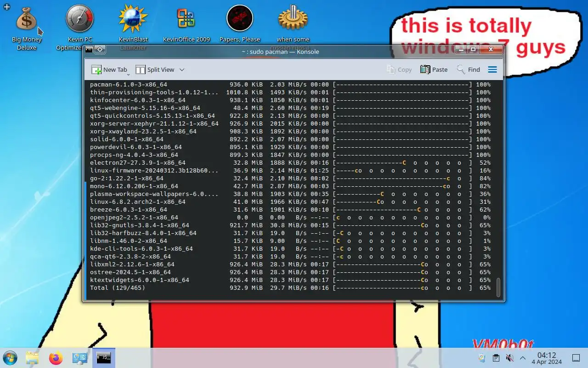Click the qt5-quickcontrols-5.15.13-1-x86_64 line
Screen dimensions: 588x368
[x=290, y=116]
